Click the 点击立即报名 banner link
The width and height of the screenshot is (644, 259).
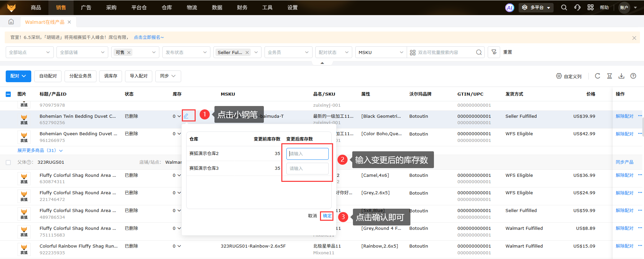coord(149,38)
